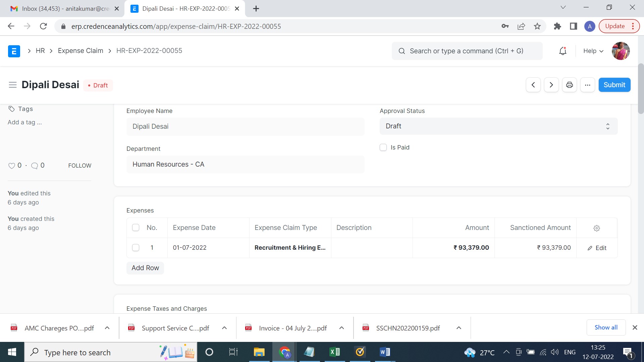Click the ERPNext home logo
Screen dimensions: 644x362
coord(14,51)
